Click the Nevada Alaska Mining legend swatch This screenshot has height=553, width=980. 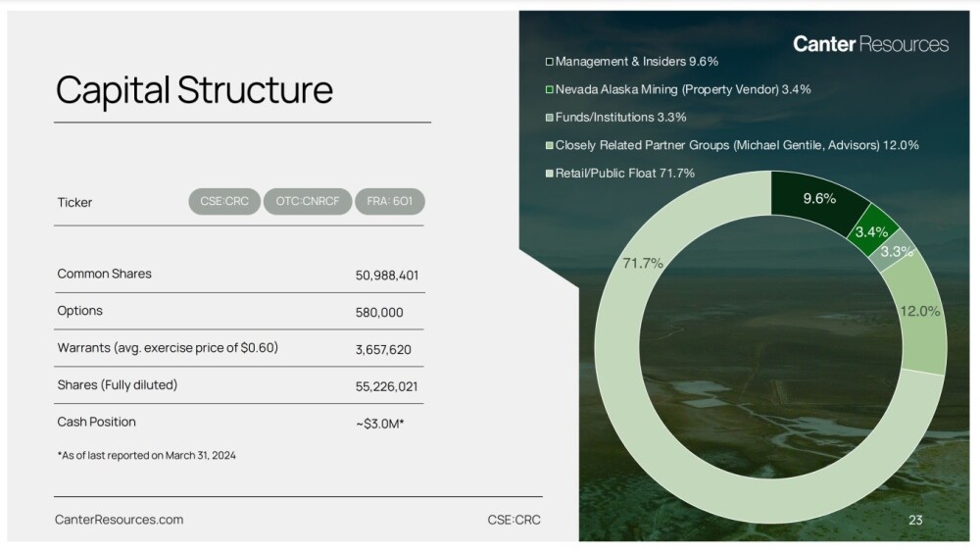(x=550, y=89)
